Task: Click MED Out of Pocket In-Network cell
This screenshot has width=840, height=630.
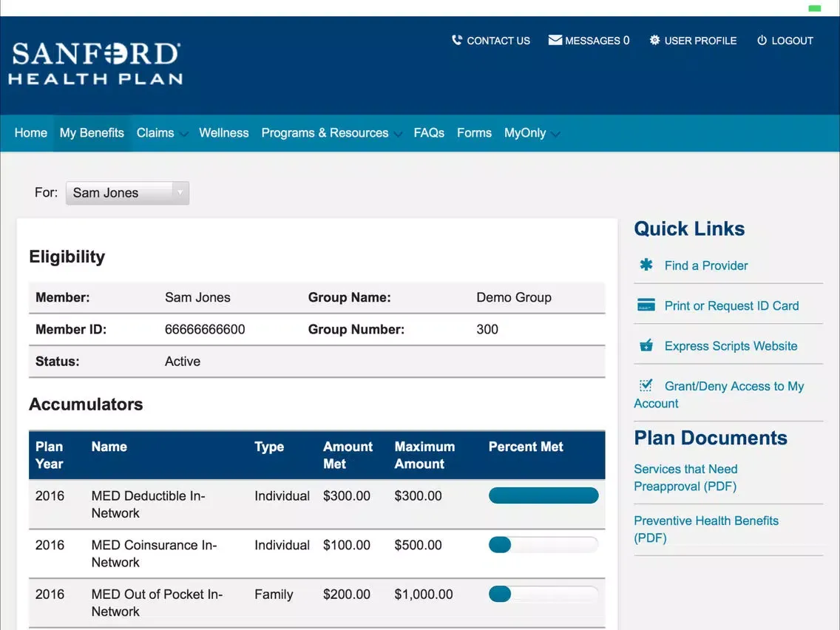Action: pos(157,603)
